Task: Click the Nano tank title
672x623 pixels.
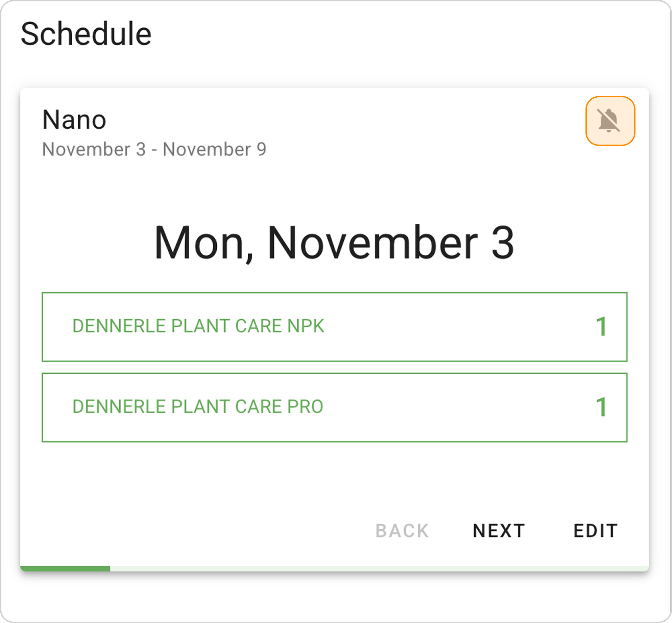Action: click(x=74, y=120)
